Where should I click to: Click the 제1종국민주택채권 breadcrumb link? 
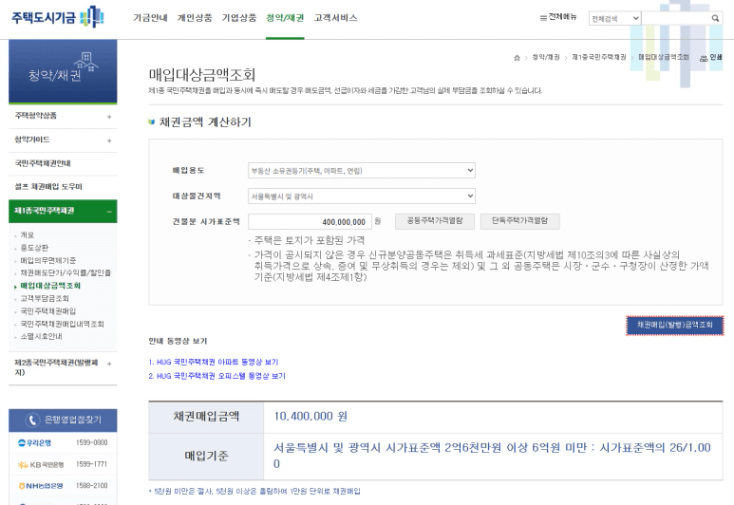(x=599, y=57)
